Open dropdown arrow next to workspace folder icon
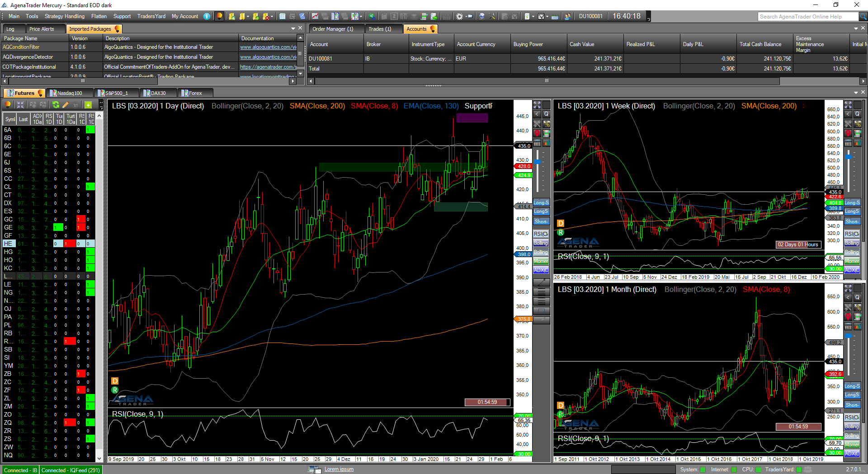The image size is (868, 474). pos(248,16)
